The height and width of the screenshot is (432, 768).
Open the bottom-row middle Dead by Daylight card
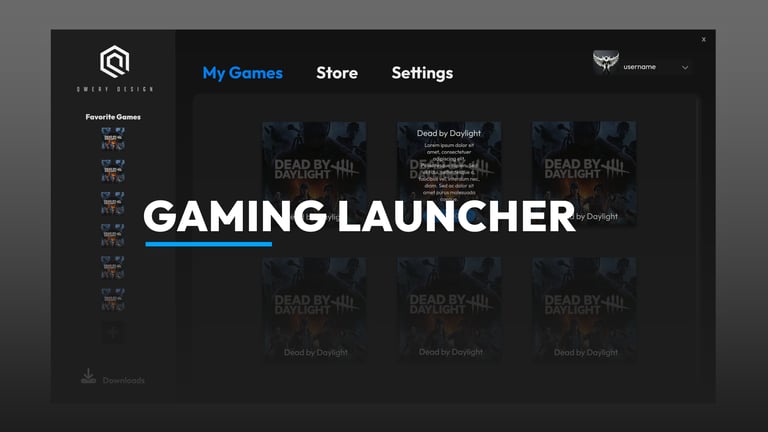(449, 310)
